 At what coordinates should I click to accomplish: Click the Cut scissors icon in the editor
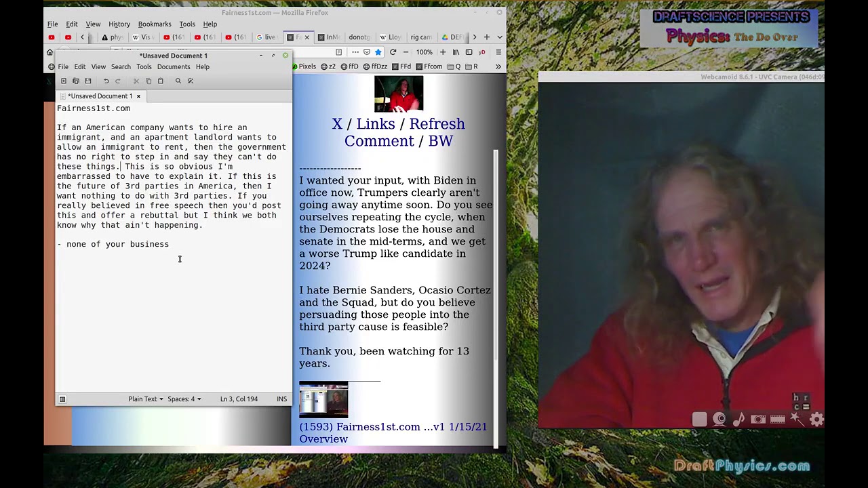(136, 81)
